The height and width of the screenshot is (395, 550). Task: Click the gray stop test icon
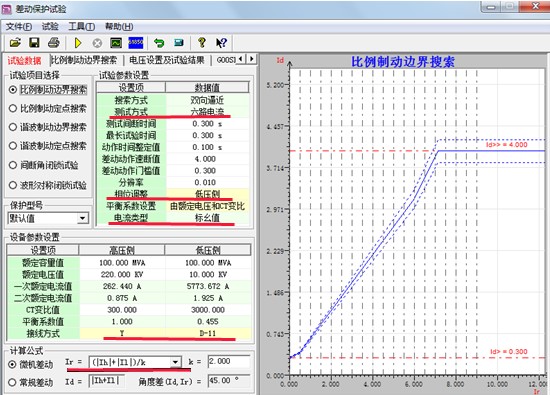pos(97,43)
